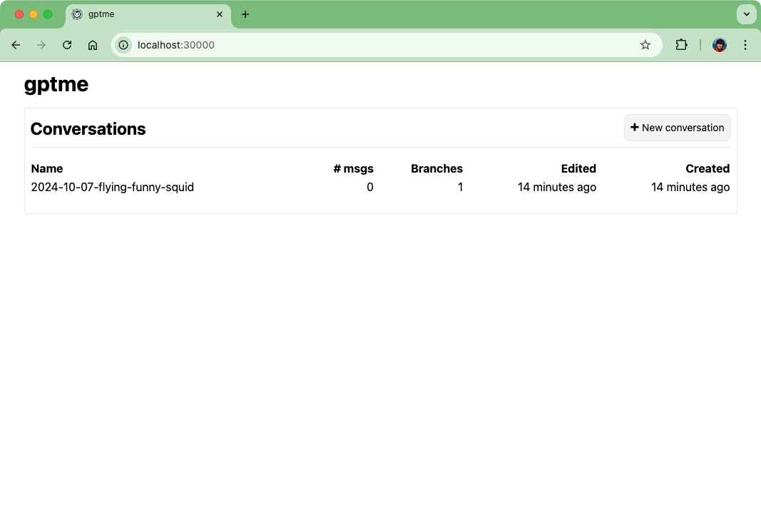This screenshot has height=532, width=761.
Task: Click the Created column header
Action: (x=707, y=168)
